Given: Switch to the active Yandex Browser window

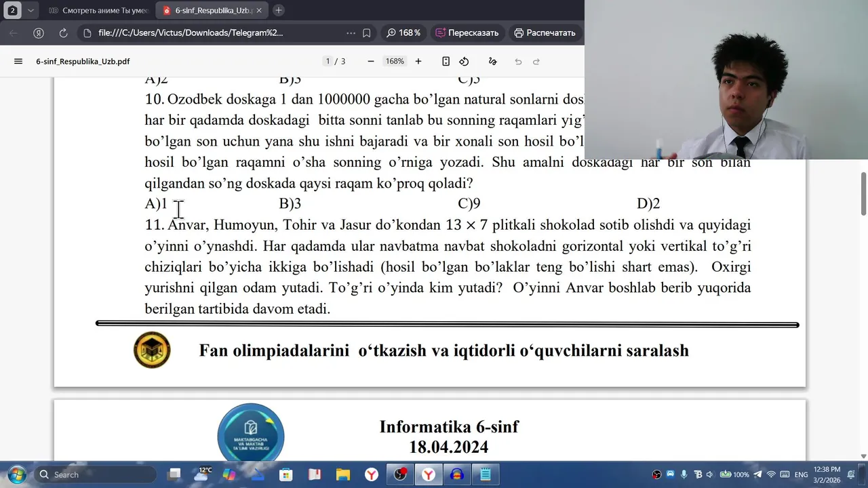Looking at the screenshot, I should pos(429,474).
